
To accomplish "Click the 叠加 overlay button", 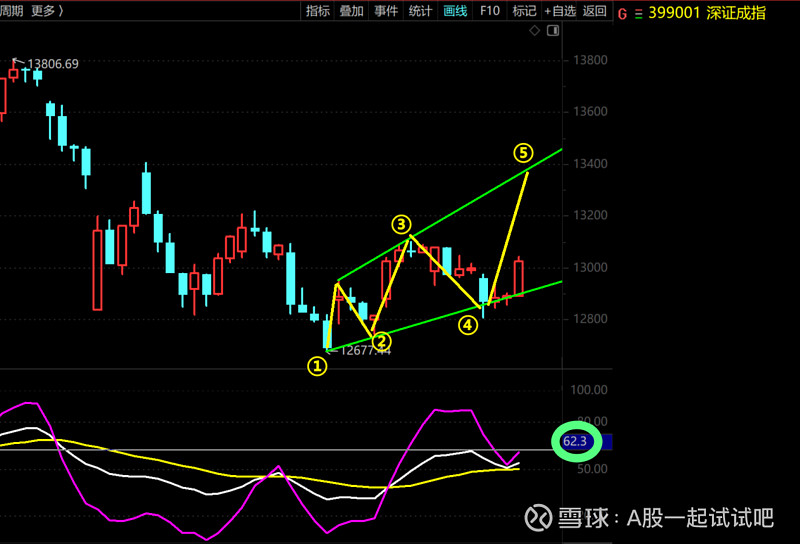I will point(352,11).
